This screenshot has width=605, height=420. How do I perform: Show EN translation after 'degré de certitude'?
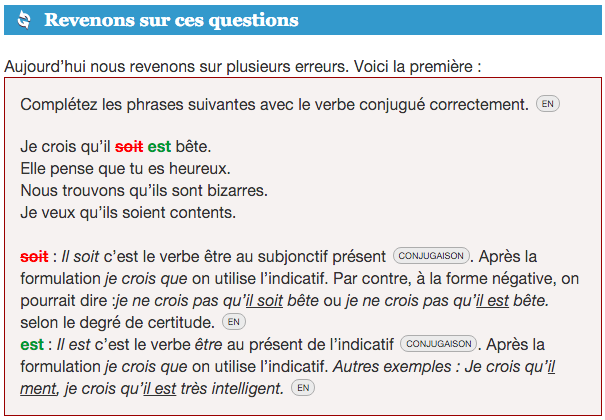pos(234,322)
